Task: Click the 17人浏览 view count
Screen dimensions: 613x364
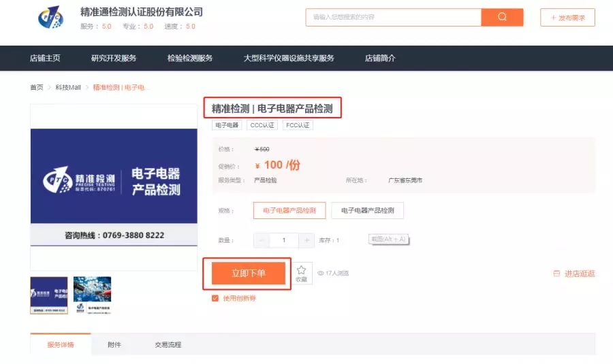Action: click(333, 274)
